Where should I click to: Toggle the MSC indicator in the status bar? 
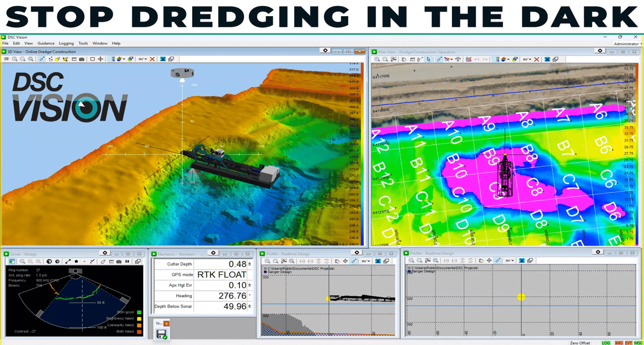pos(638,343)
